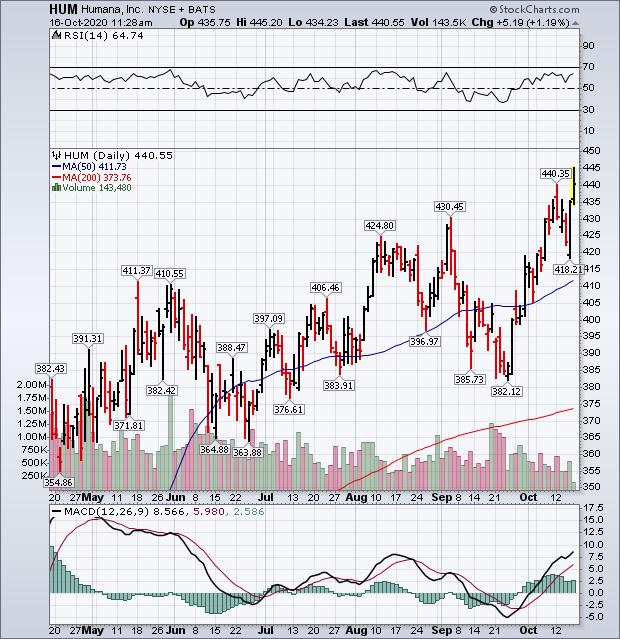Screen dimensions: 620x639
Task: Select the RSI(14) indicator label
Action: (x=77, y=34)
